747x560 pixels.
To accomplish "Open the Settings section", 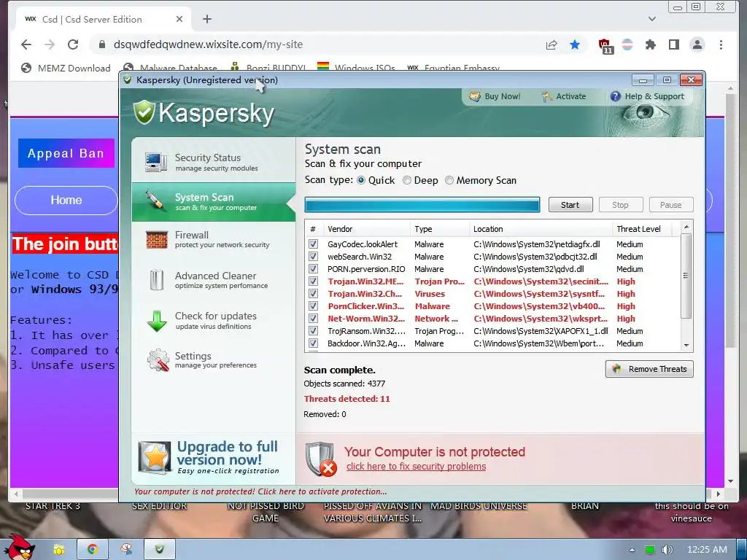I will (214, 360).
